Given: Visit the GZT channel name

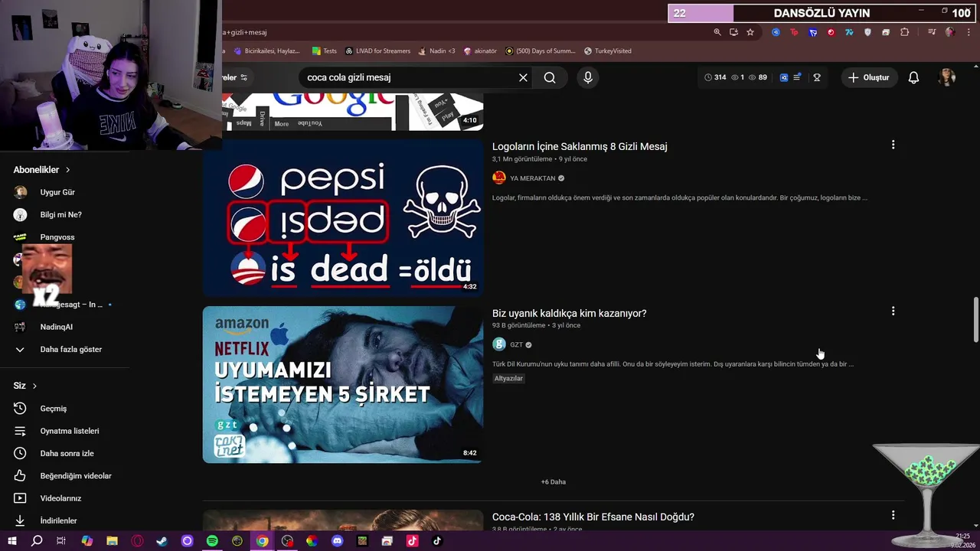Looking at the screenshot, I should pos(517,344).
